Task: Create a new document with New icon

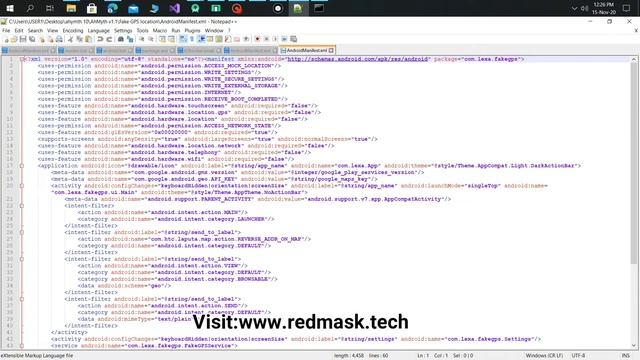Action: pos(6,39)
